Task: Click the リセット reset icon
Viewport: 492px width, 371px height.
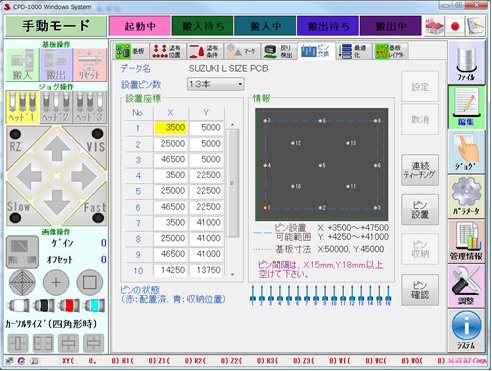Action: pos(90,65)
